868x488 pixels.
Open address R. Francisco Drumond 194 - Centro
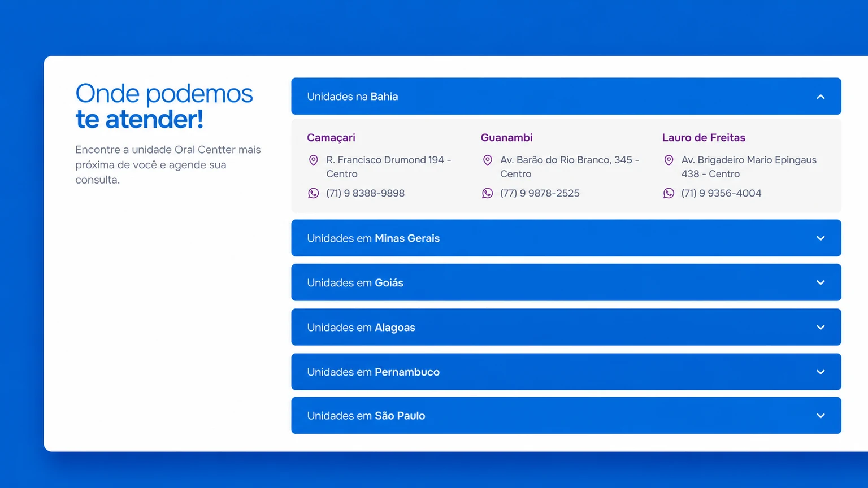coord(389,167)
